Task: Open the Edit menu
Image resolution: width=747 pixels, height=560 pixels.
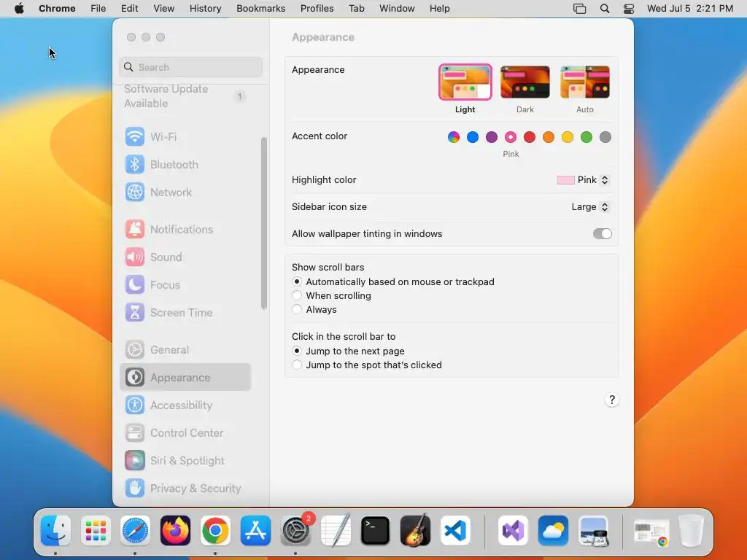Action: (x=130, y=9)
